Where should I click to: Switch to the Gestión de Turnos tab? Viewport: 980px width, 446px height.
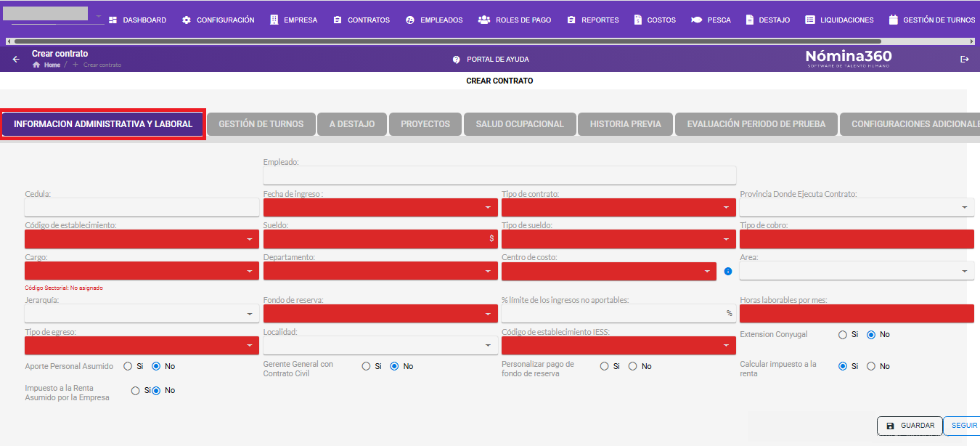point(261,124)
